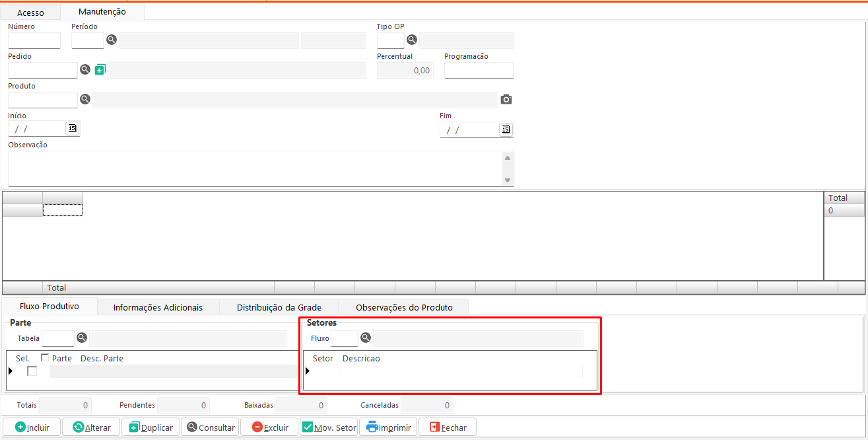Toggle the Parte header checkbox

pyautogui.click(x=45, y=357)
